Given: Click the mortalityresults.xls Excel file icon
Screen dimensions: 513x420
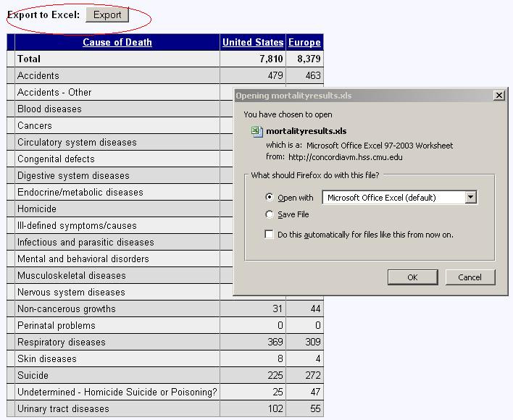Looking at the screenshot, I should coord(256,132).
